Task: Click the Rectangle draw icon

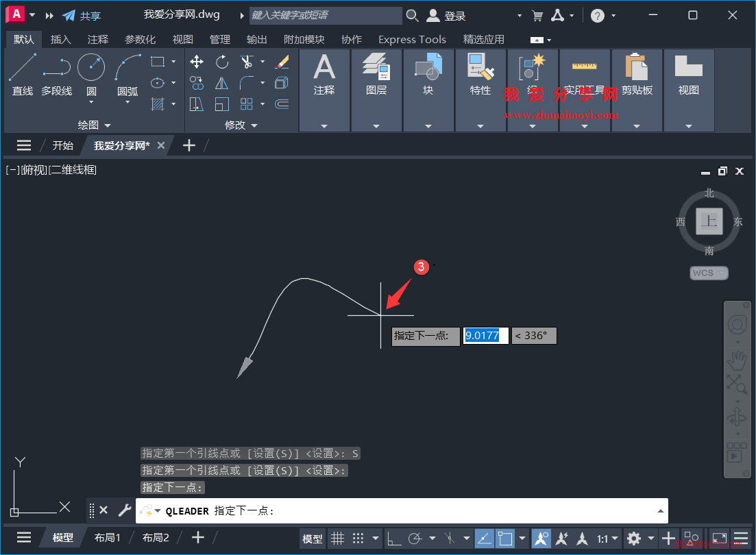Action: pyautogui.click(x=158, y=62)
